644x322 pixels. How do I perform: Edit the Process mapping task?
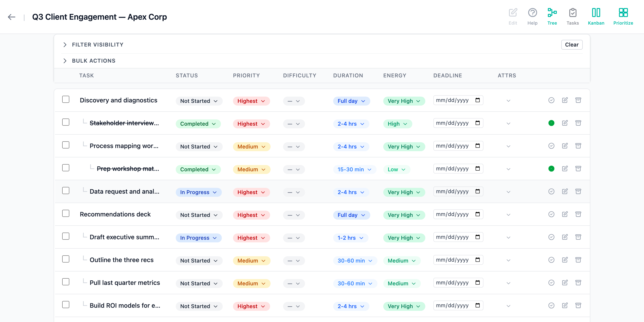coord(565,146)
